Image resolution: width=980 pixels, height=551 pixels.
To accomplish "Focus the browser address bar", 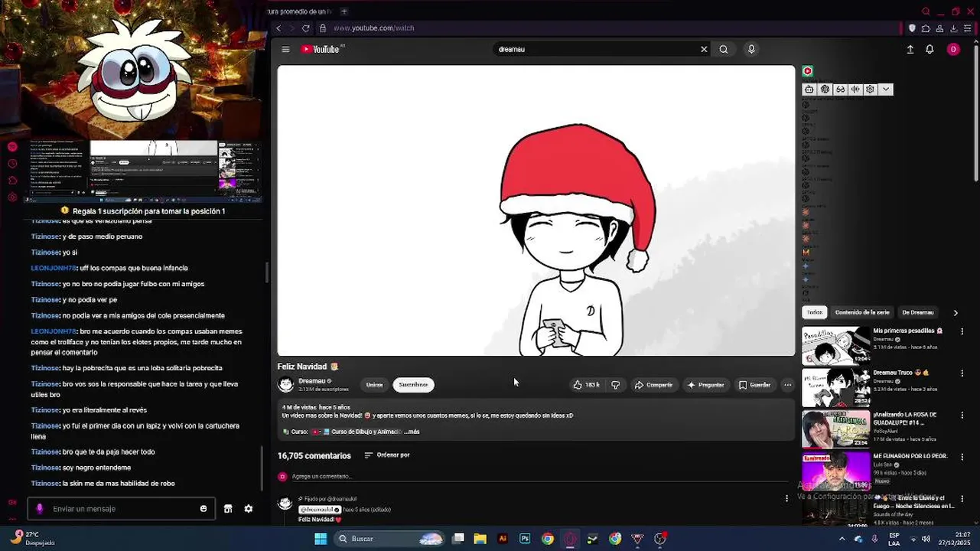I will tap(608, 28).
